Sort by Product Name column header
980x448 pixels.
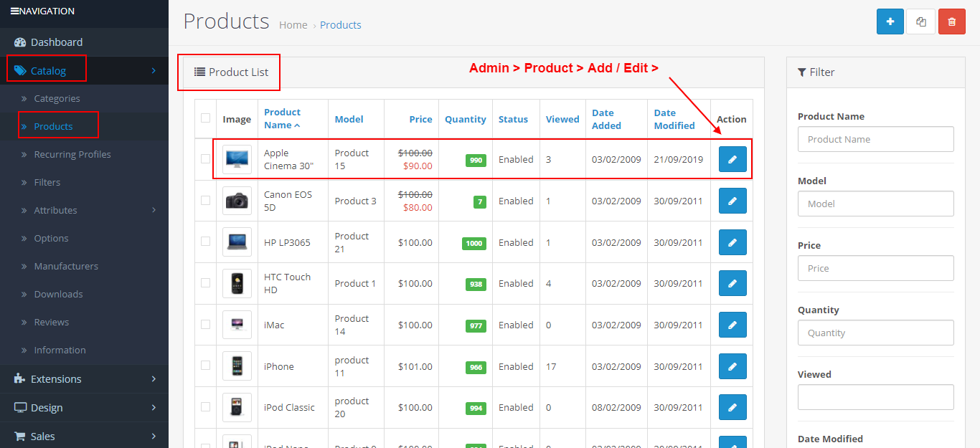[x=282, y=118]
